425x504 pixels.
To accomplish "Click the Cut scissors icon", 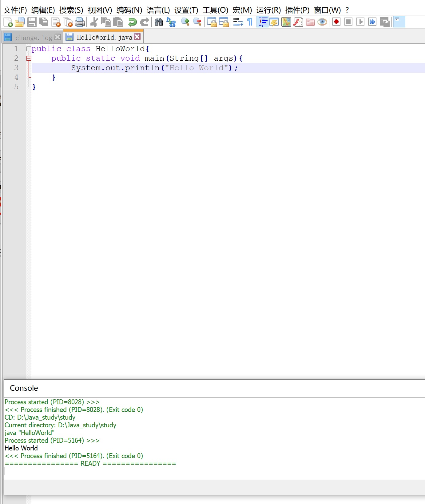I will coord(94,22).
